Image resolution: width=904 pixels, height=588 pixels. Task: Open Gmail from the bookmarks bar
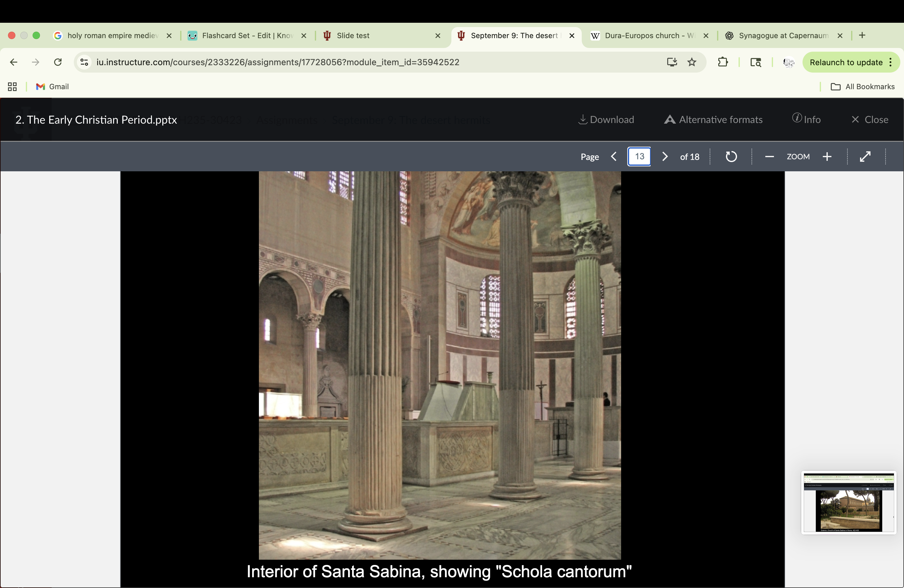point(52,87)
